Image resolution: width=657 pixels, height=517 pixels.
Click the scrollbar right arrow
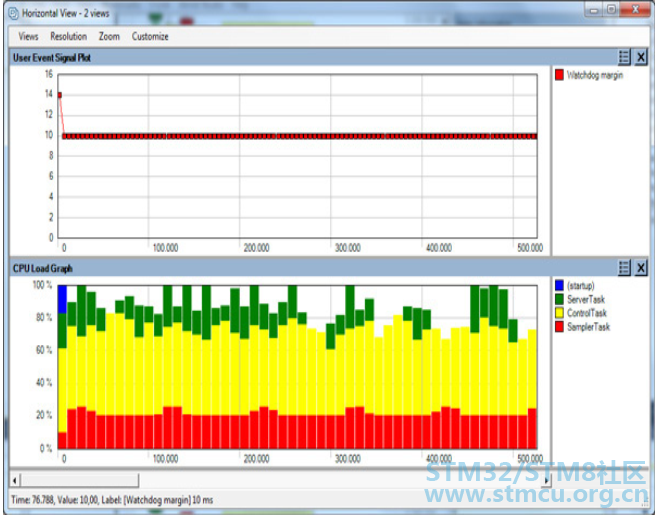coord(546,480)
